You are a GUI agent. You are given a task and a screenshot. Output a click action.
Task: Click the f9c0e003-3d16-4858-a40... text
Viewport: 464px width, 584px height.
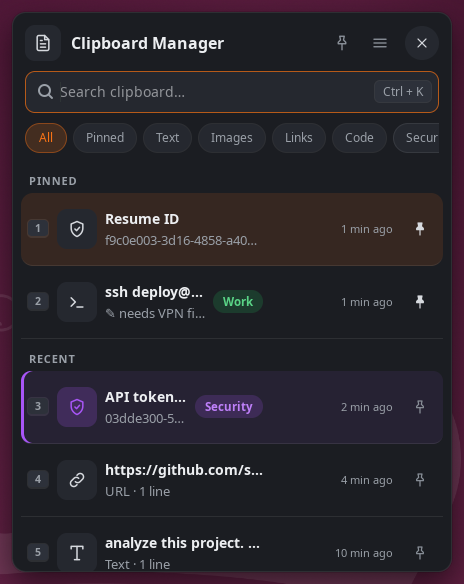181,241
